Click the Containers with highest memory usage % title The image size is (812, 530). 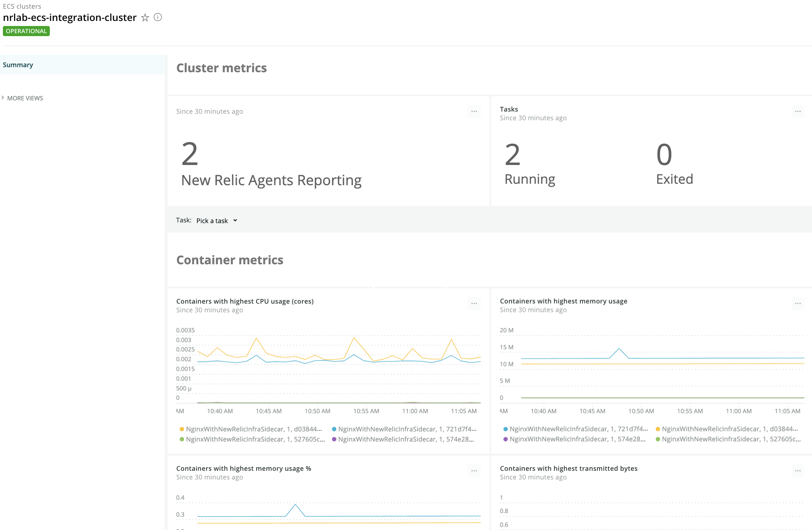click(x=244, y=468)
